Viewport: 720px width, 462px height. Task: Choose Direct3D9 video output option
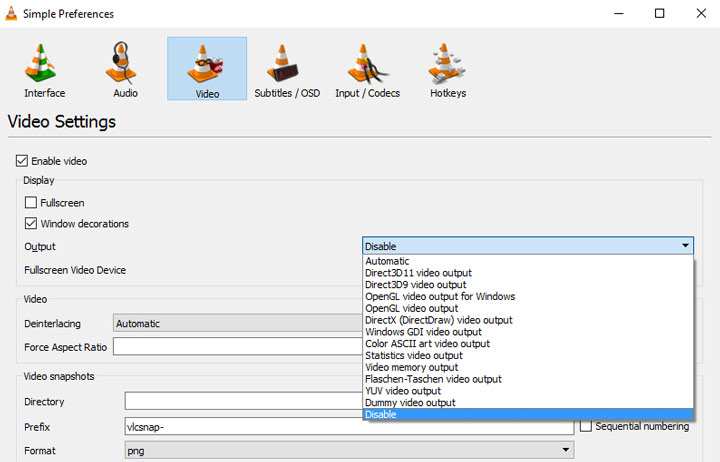(x=528, y=285)
